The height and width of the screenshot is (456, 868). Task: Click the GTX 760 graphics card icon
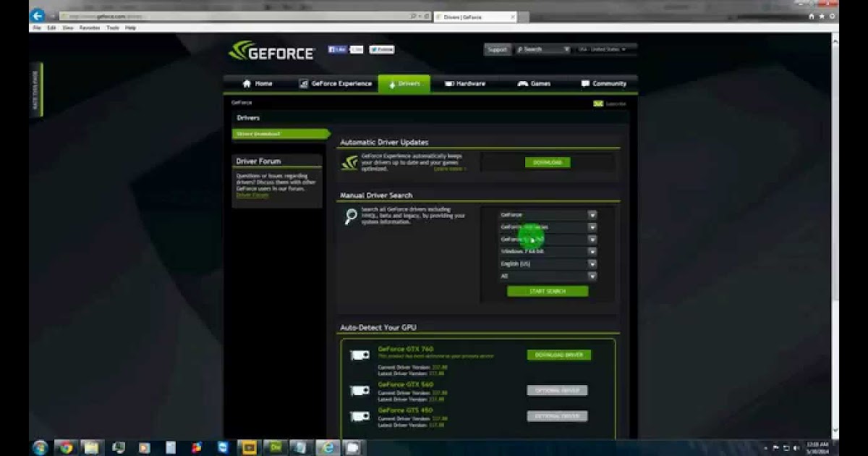click(x=359, y=355)
